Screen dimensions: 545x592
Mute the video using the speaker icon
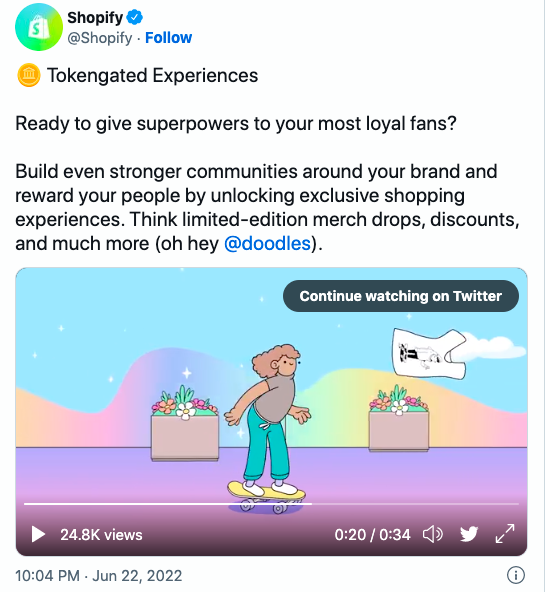433,534
